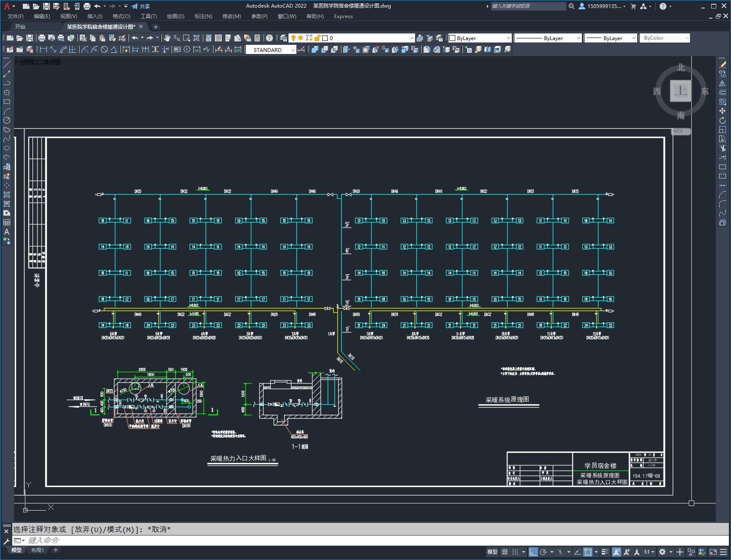
Task: Click the Share (共享) button
Action: (x=141, y=6)
